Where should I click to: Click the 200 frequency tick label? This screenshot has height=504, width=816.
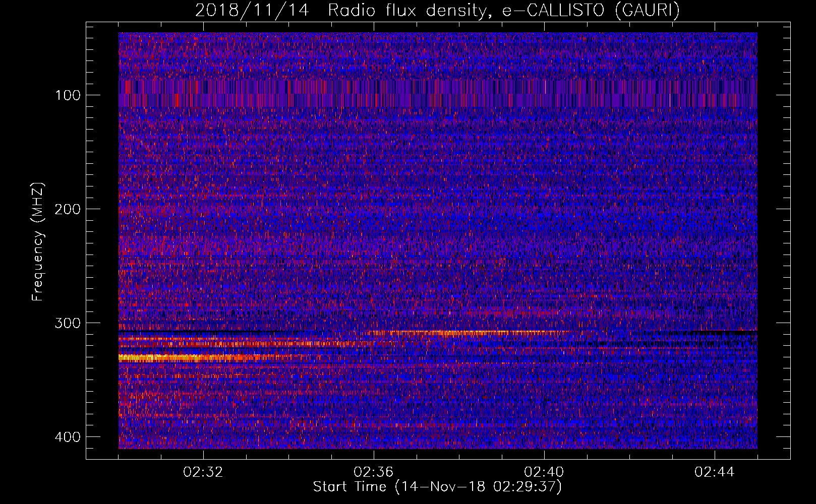[67, 209]
